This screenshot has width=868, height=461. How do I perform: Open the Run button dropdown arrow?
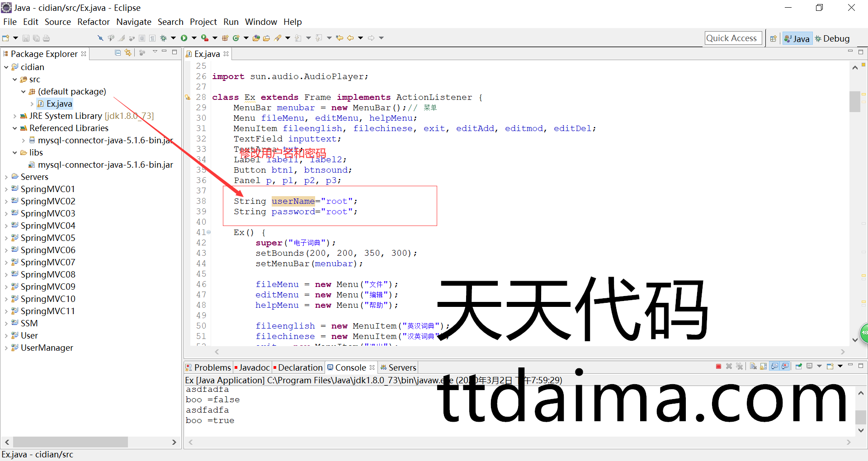[x=194, y=38]
